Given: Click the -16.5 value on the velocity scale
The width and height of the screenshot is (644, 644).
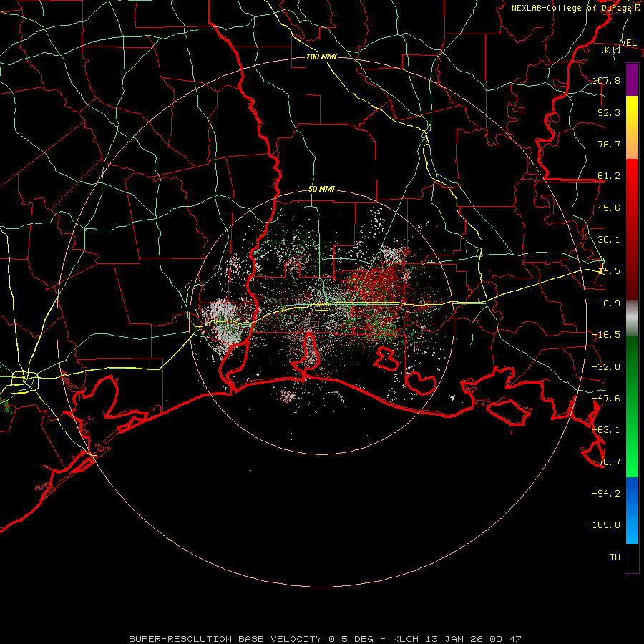Looking at the screenshot, I should (606, 335).
